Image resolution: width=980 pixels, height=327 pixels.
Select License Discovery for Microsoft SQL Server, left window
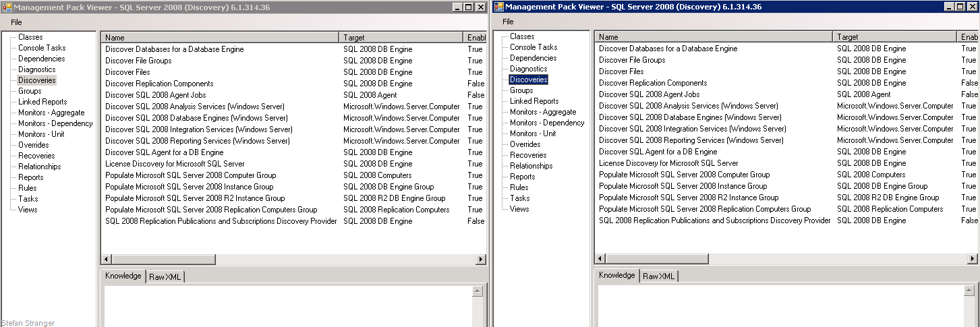tap(294, 164)
